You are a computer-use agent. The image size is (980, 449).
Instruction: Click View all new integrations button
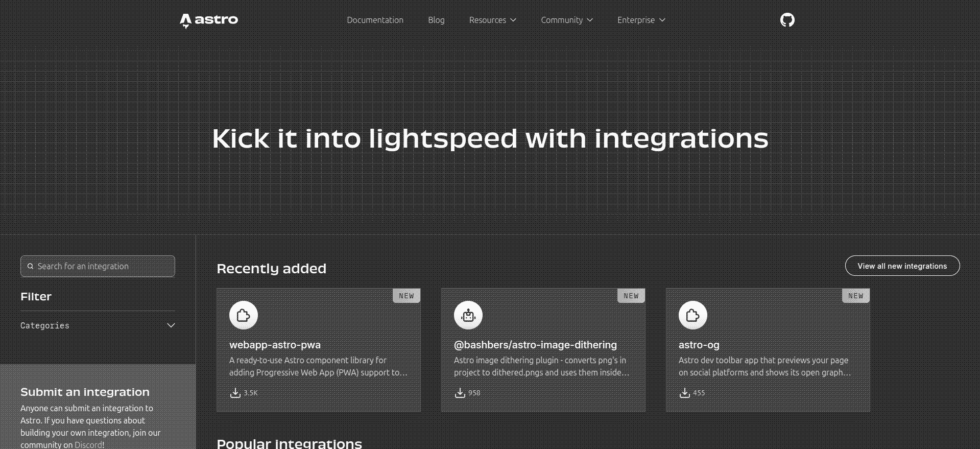902,266
